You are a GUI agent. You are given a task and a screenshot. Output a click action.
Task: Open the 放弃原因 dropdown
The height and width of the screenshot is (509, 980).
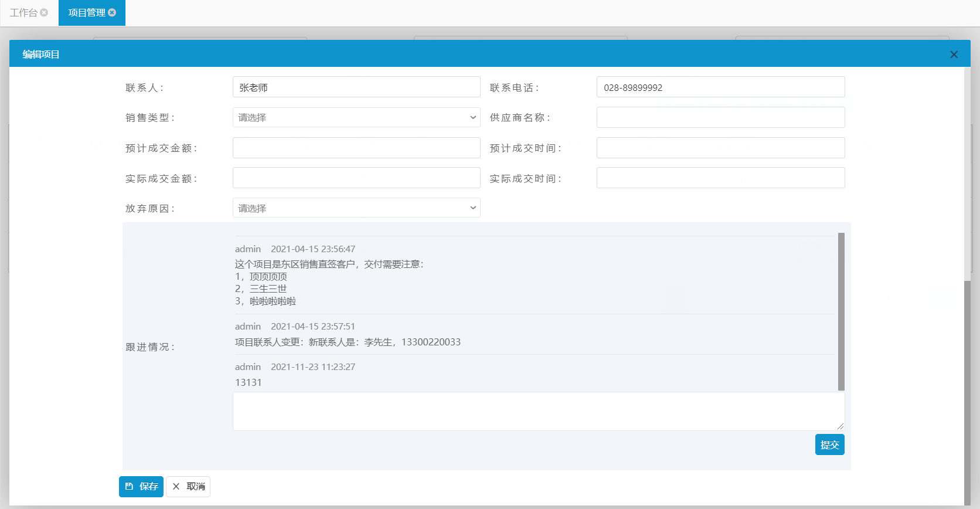pos(356,208)
